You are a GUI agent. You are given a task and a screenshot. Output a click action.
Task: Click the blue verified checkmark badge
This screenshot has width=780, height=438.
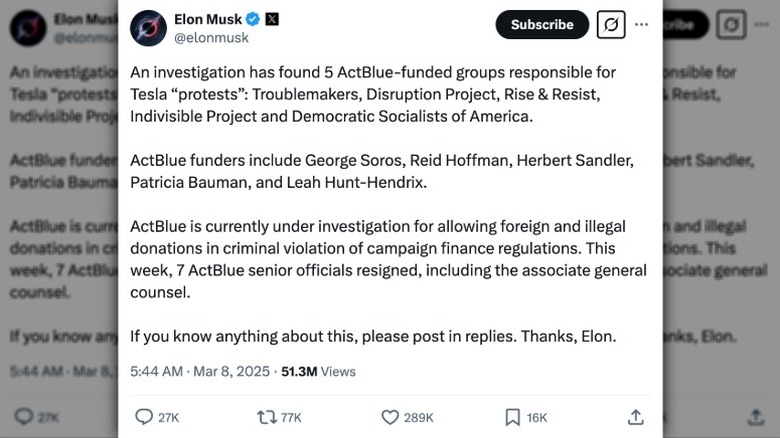[254, 18]
